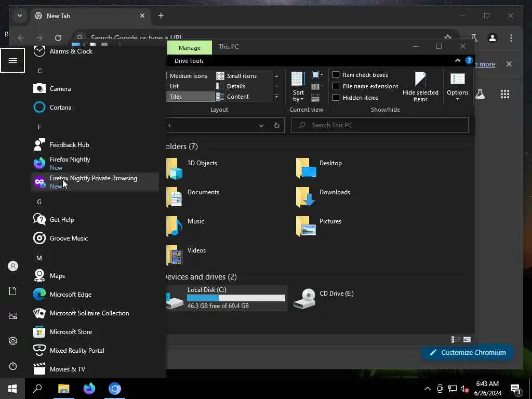Open address bar history dropdown

coord(261,126)
